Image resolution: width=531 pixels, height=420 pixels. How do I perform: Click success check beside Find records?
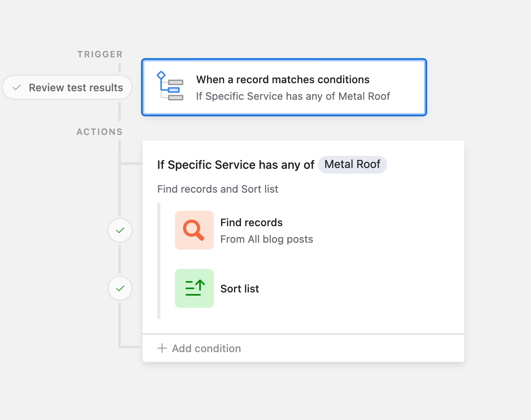120,230
